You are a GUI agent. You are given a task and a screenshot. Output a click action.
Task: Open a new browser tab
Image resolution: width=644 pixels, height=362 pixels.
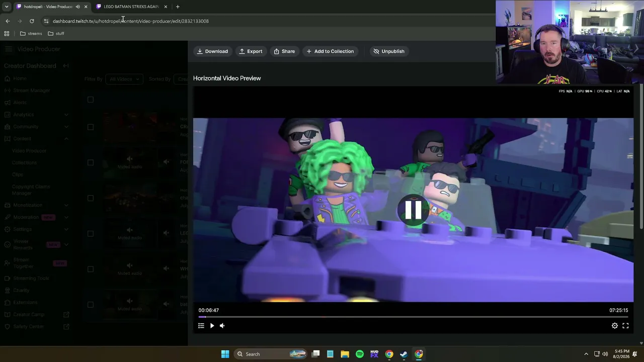click(178, 7)
